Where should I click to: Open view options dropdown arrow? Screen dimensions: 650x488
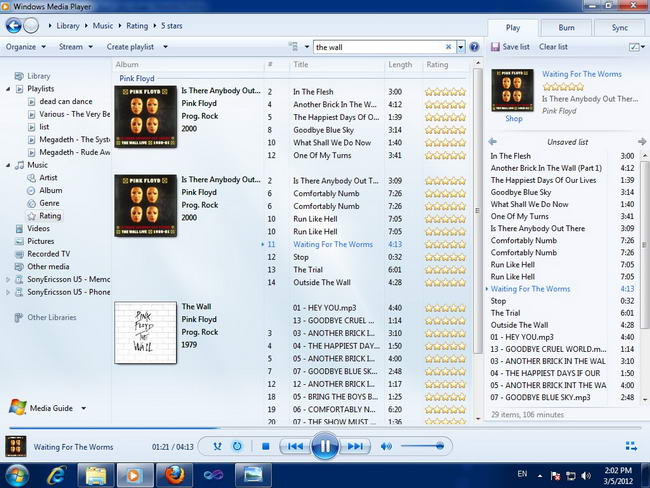307,47
